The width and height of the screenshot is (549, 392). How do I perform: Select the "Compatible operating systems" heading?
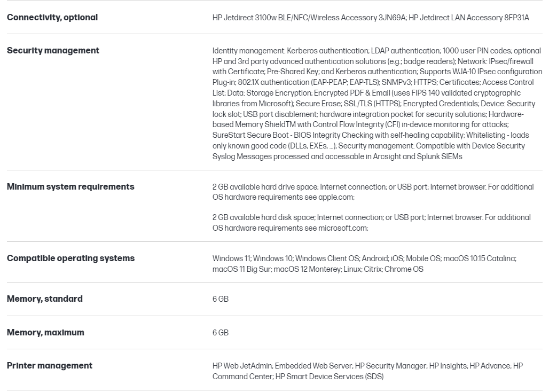click(70, 258)
